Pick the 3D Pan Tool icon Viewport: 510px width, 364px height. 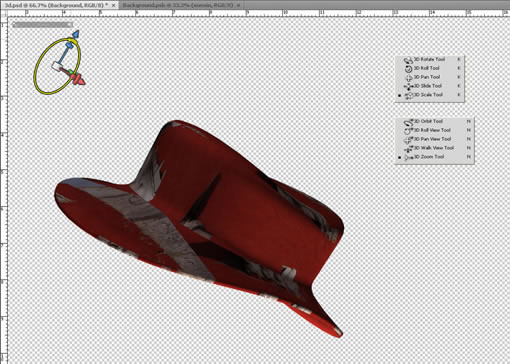(x=409, y=78)
